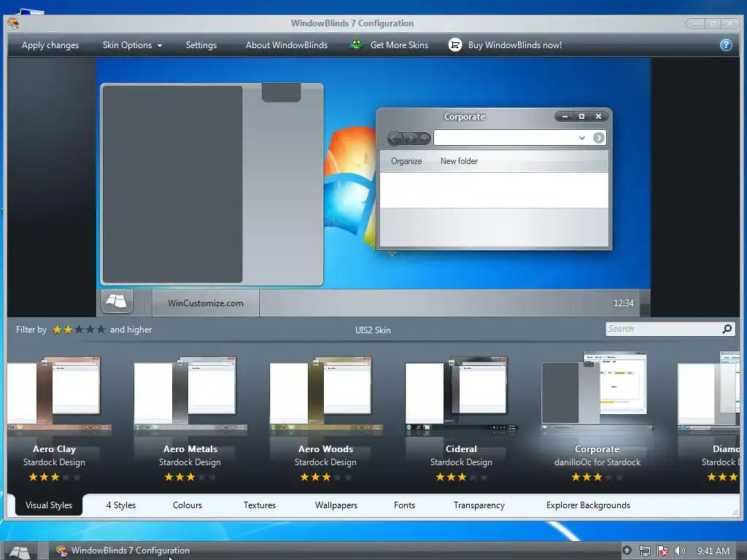
Task: Open the help question mark icon
Action: tap(726, 44)
